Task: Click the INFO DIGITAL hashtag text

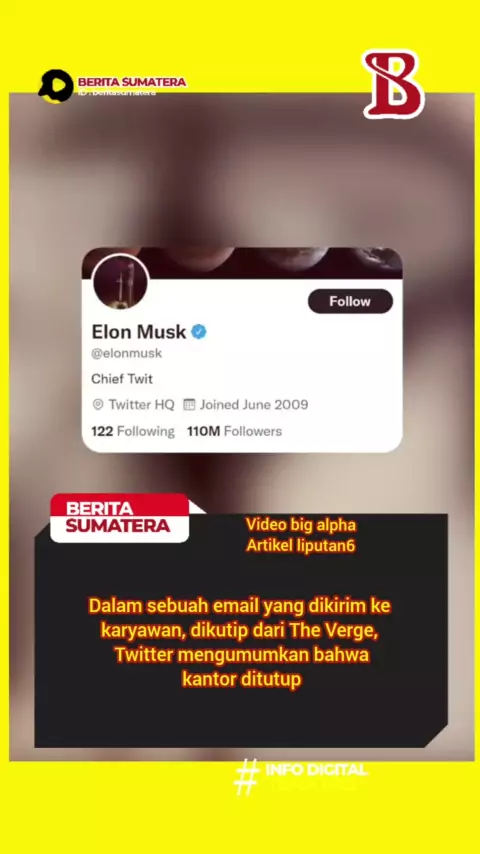Action: 316,770
